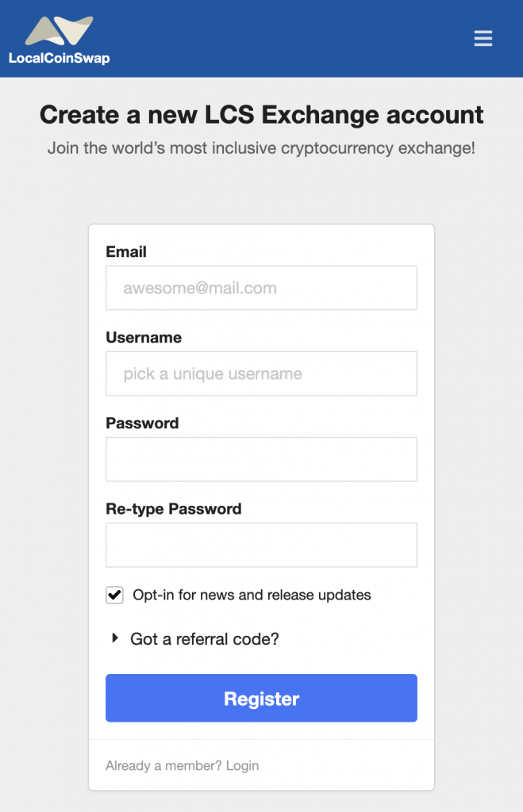The width and height of the screenshot is (523, 812).
Task: Click the Re-type Password label
Action: click(x=174, y=508)
